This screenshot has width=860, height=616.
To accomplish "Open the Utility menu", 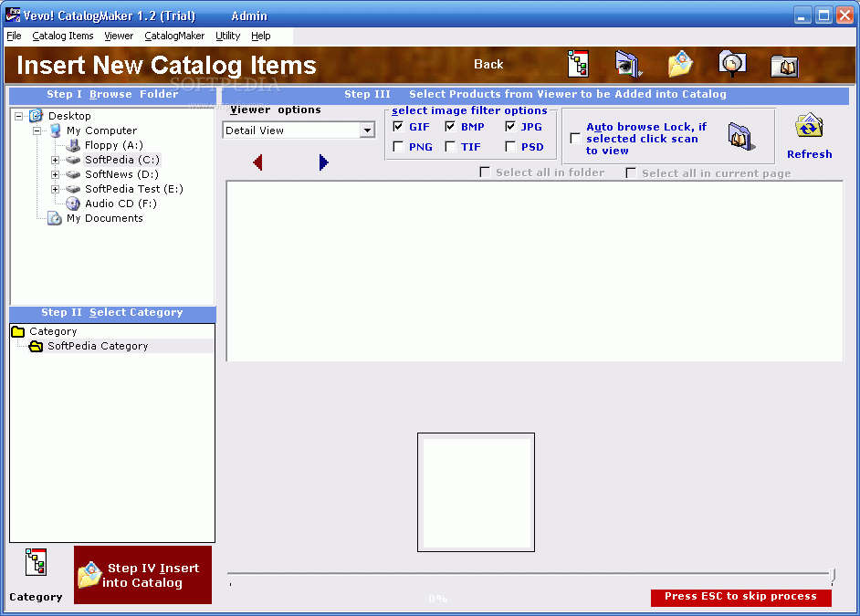I will (227, 36).
